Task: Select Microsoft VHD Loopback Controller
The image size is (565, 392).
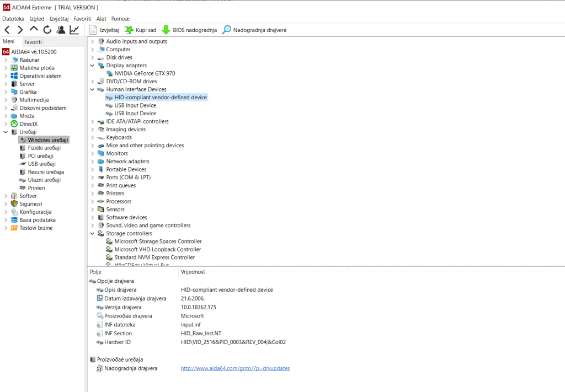Action: point(153,249)
